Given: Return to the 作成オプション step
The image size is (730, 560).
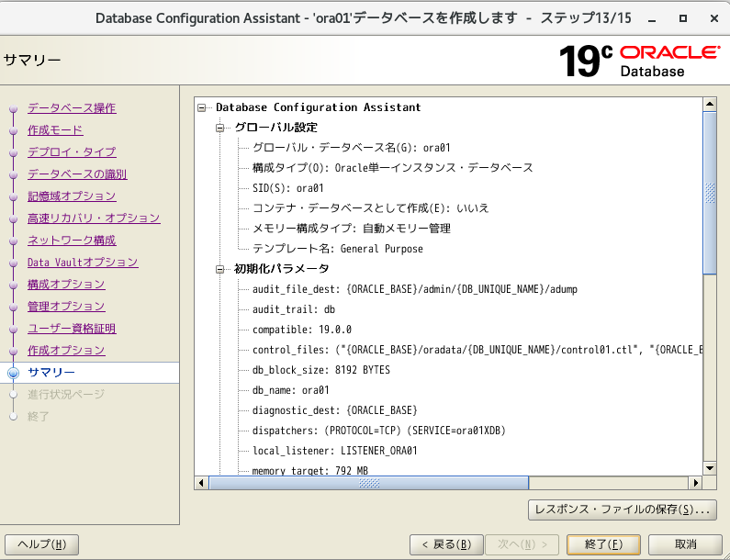Looking at the screenshot, I should point(66,350).
